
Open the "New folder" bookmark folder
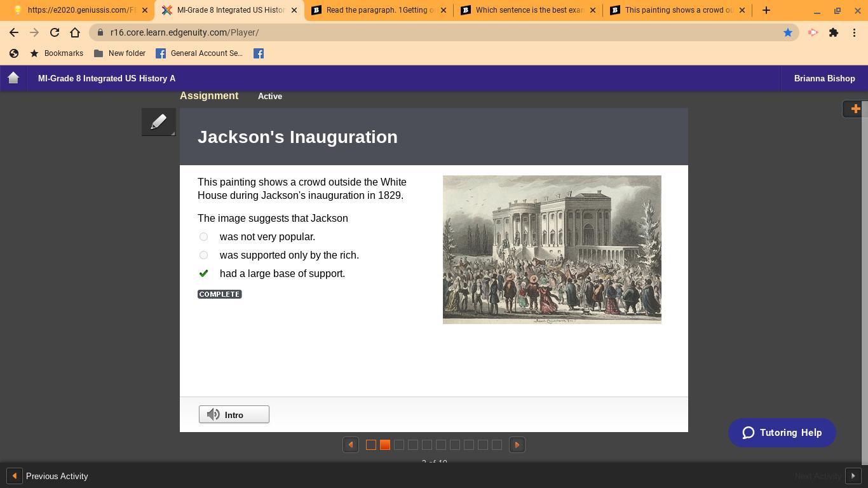[119, 53]
